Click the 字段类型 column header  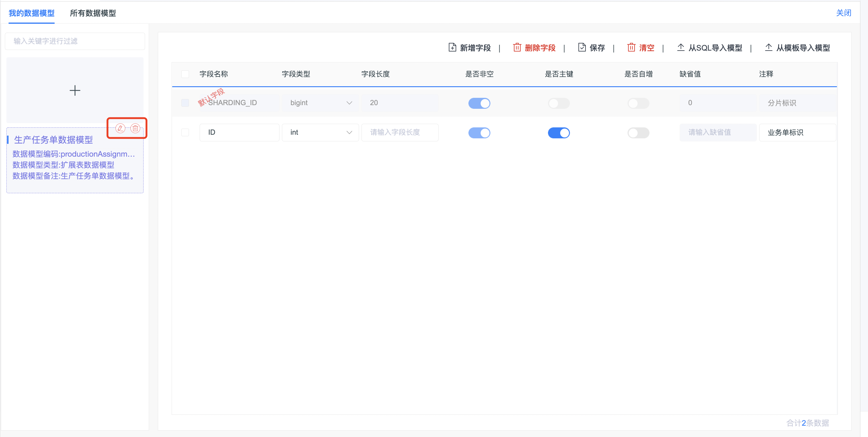(296, 74)
